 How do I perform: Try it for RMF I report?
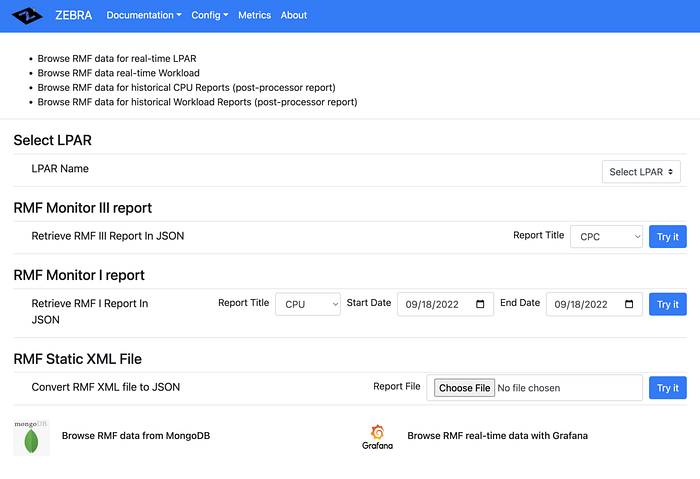667,304
